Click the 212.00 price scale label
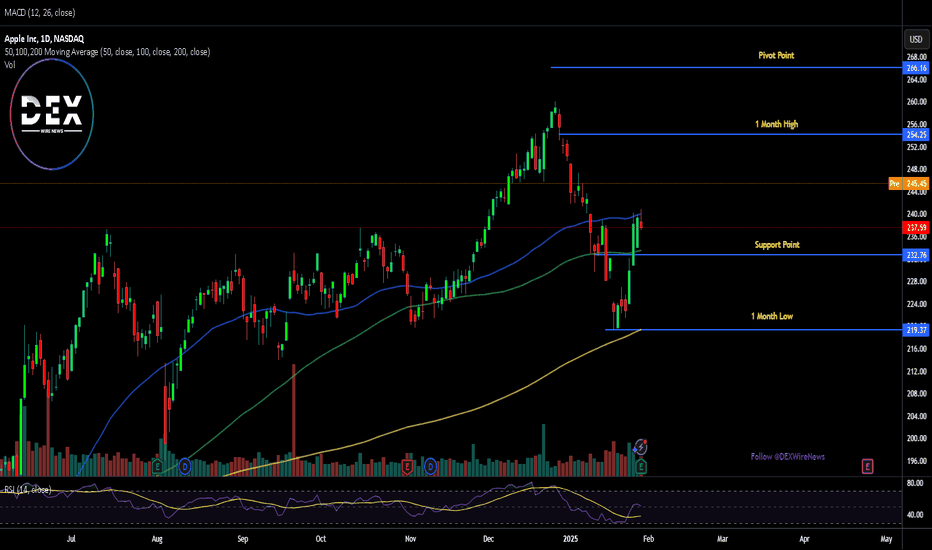The width and height of the screenshot is (932, 550). [x=917, y=371]
